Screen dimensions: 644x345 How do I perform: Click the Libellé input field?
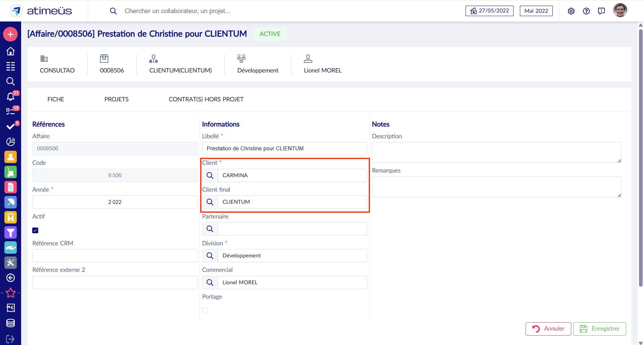(x=284, y=149)
